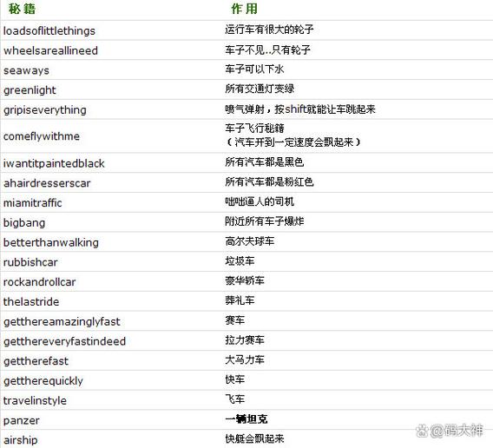Select the description 飞车

tap(234, 399)
